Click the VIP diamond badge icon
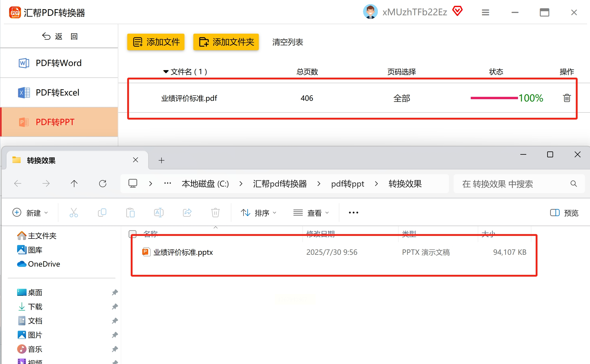The image size is (590, 364). coord(457,11)
